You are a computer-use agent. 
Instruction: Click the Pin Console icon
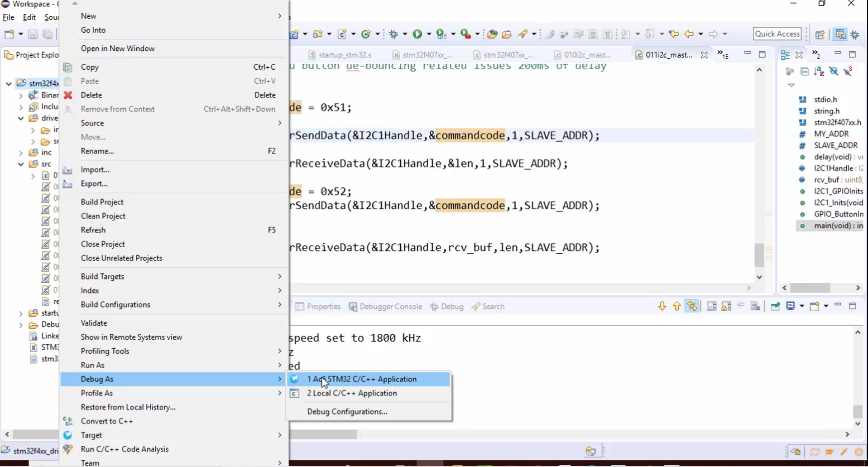point(775,307)
